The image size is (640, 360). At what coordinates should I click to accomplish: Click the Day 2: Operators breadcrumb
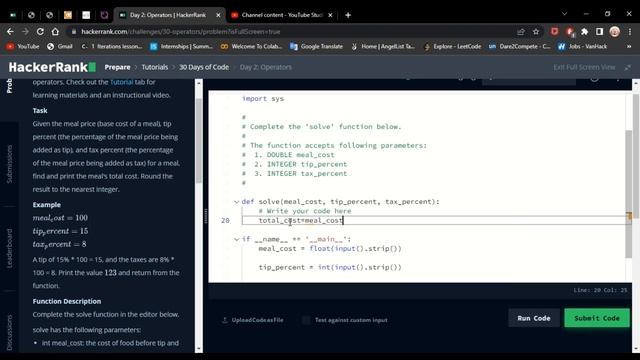(x=266, y=67)
